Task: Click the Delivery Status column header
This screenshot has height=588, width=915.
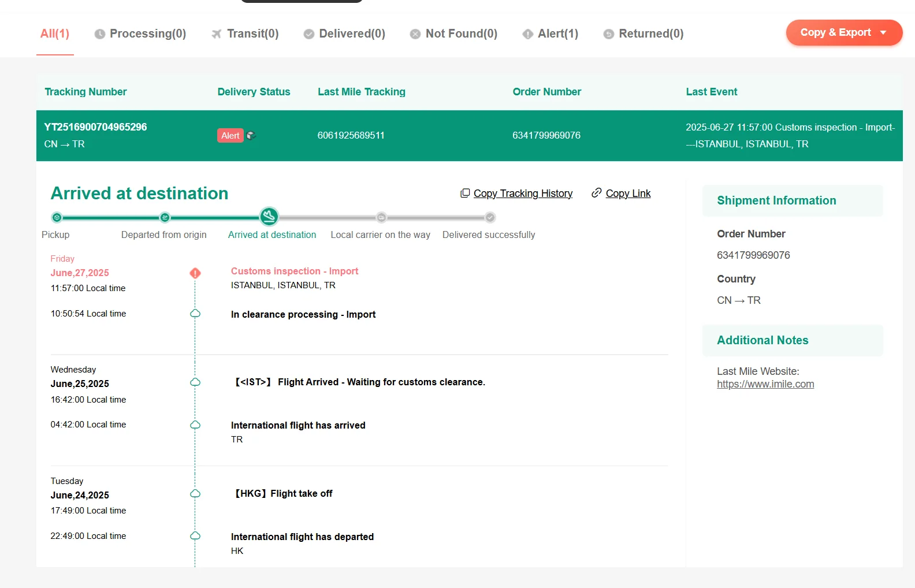Action: click(x=254, y=92)
